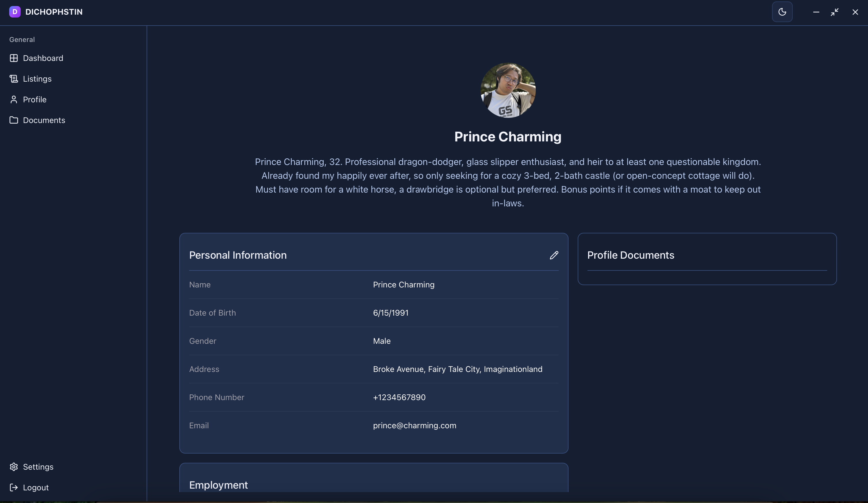Click the purple D app logo

coord(15,12)
